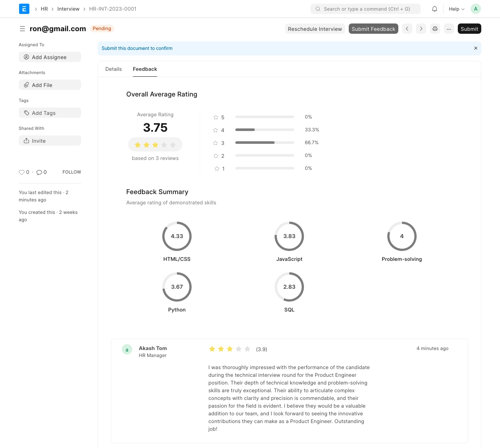Click the blue app logo icon
Viewport: 500px width, 448px height.
point(24,9)
